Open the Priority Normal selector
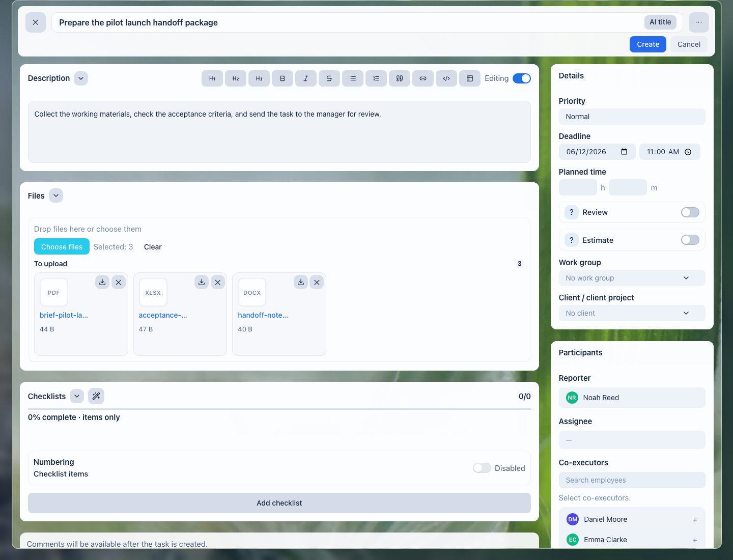 [x=632, y=117]
